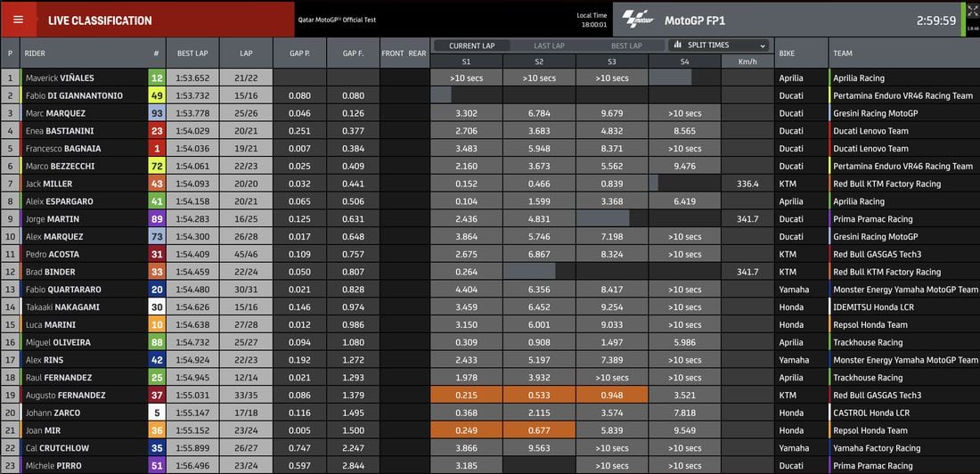Click the bar chart icon beside SPLIT TIMES

(677, 45)
